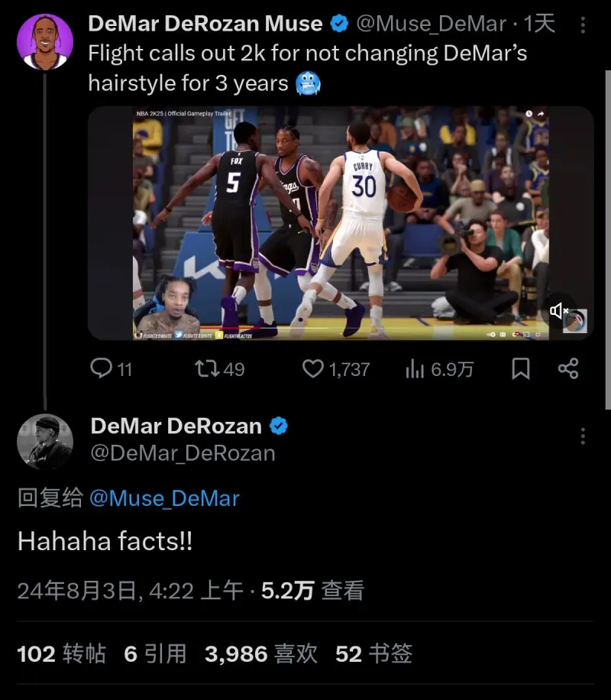Click the DeMar DeRozan display name
This screenshot has width=611, height=700.
[176, 426]
